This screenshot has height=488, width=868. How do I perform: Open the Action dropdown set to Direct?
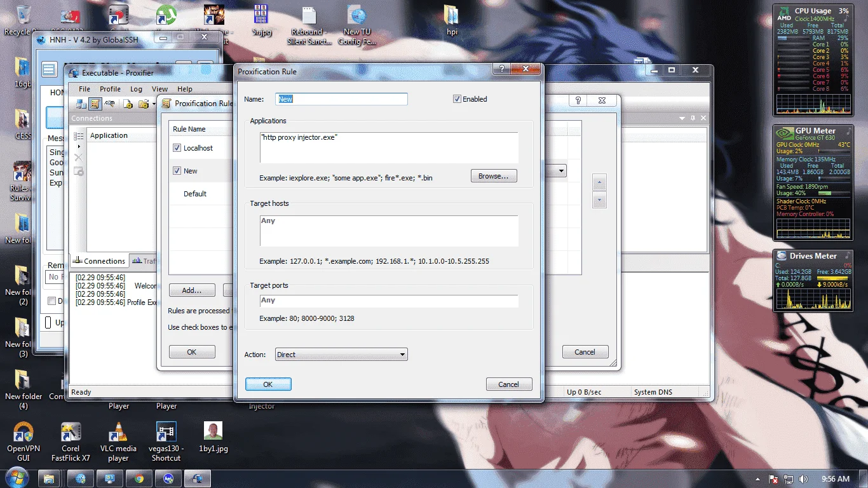point(341,355)
